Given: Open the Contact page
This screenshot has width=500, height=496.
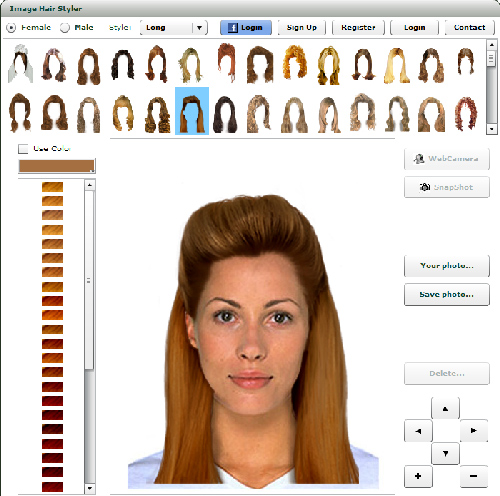Looking at the screenshot, I should click(x=470, y=28).
